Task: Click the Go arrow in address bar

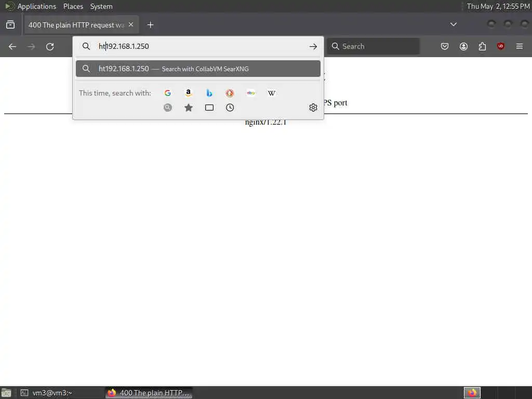Action: pyautogui.click(x=313, y=46)
